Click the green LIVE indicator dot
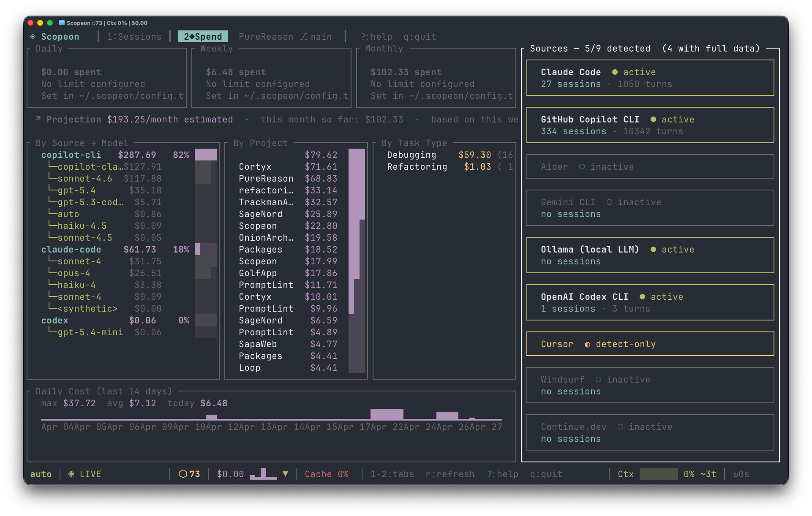 pos(71,474)
